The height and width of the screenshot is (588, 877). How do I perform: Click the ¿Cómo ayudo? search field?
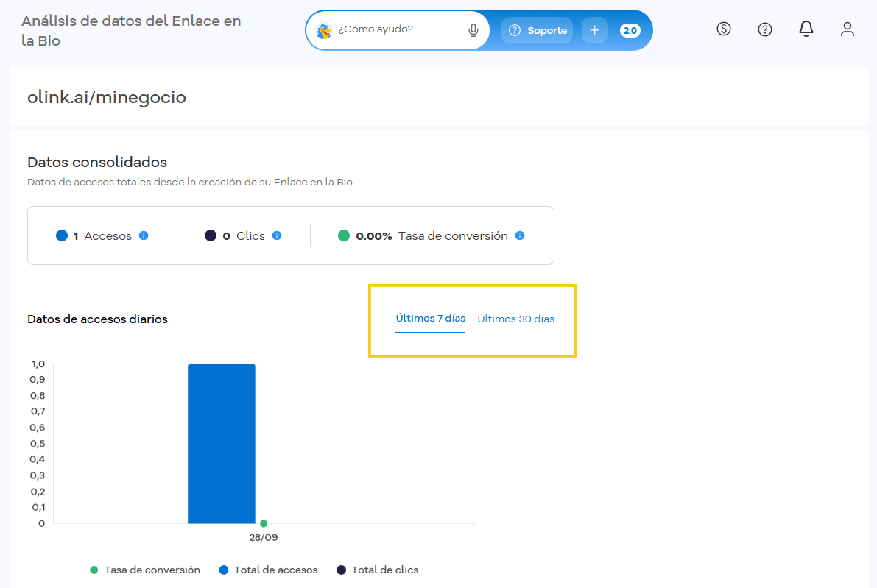point(398,30)
